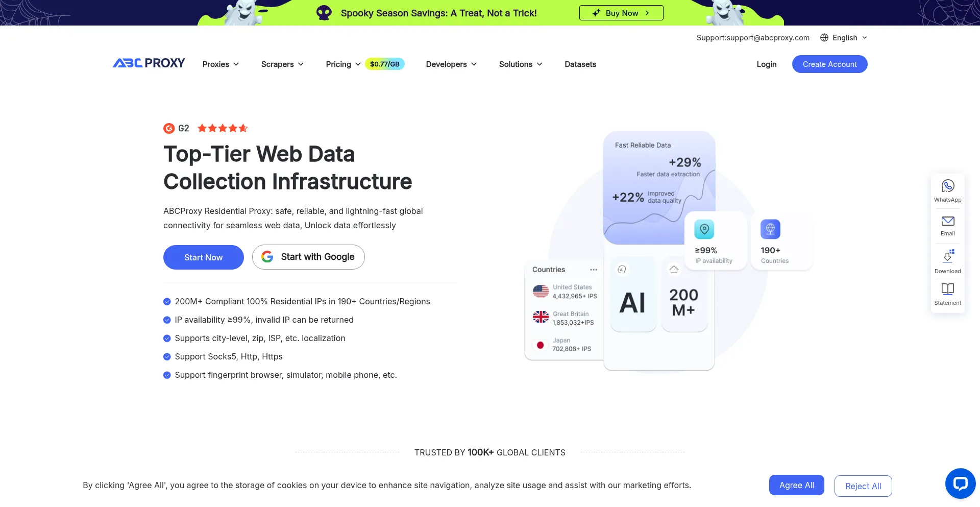Viewport: 980px width, 507px height.
Task: Click the Email icon in sidebar
Action: [947, 222]
